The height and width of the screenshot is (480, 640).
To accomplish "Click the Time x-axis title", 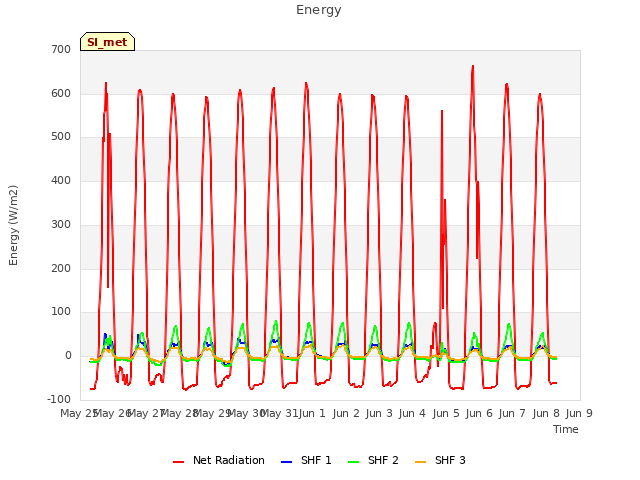I will [x=566, y=429].
